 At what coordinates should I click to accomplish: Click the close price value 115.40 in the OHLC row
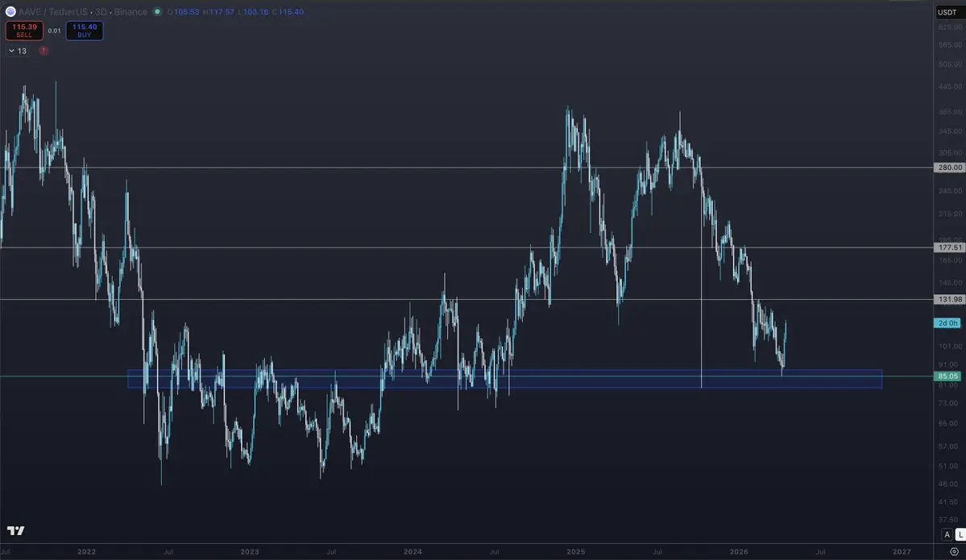click(x=292, y=12)
